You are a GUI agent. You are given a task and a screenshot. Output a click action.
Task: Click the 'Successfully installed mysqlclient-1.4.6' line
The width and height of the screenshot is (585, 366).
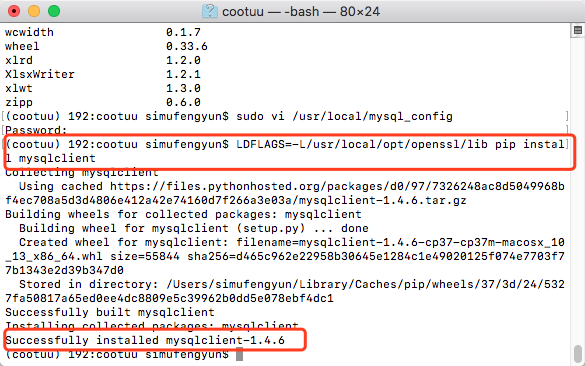(x=145, y=340)
